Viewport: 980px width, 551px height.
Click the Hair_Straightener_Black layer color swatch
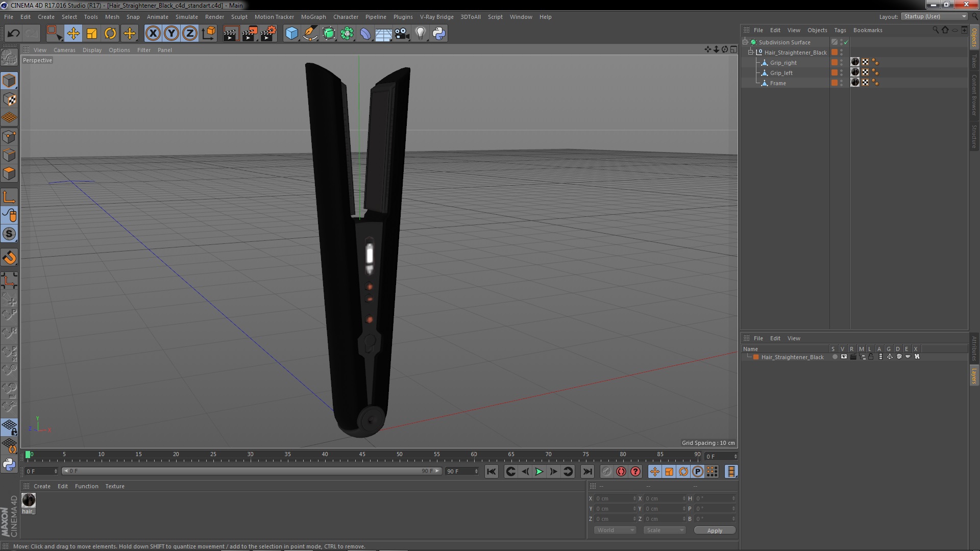(756, 357)
